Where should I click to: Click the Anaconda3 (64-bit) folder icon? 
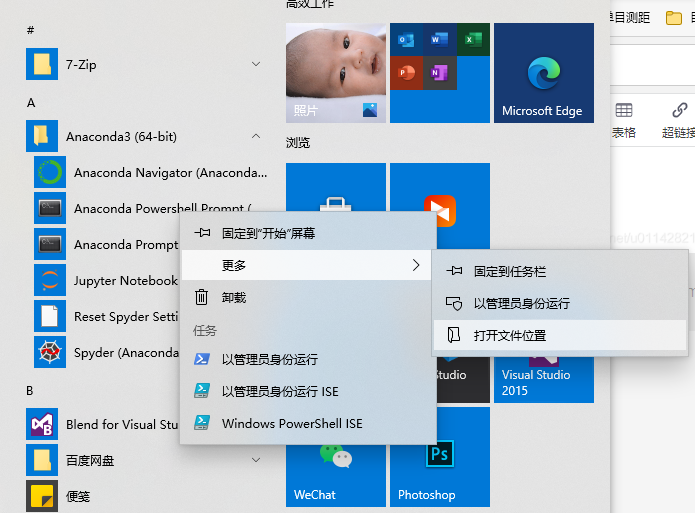pyautogui.click(x=42, y=136)
